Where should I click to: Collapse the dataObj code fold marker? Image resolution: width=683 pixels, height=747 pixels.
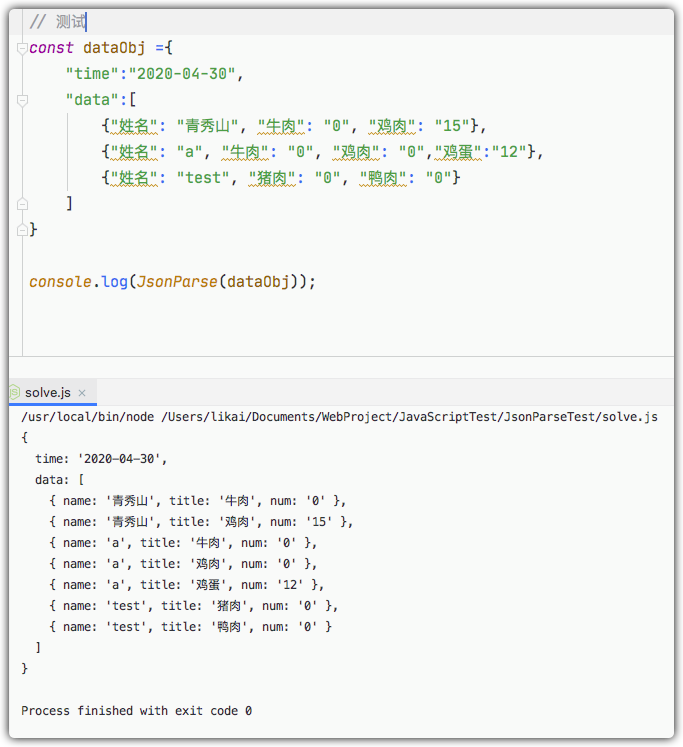22,49
